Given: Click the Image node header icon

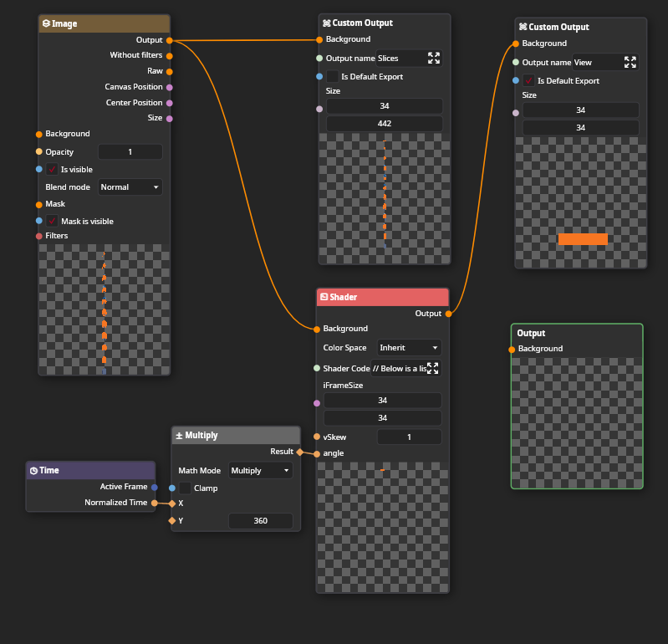Looking at the screenshot, I should [46, 23].
